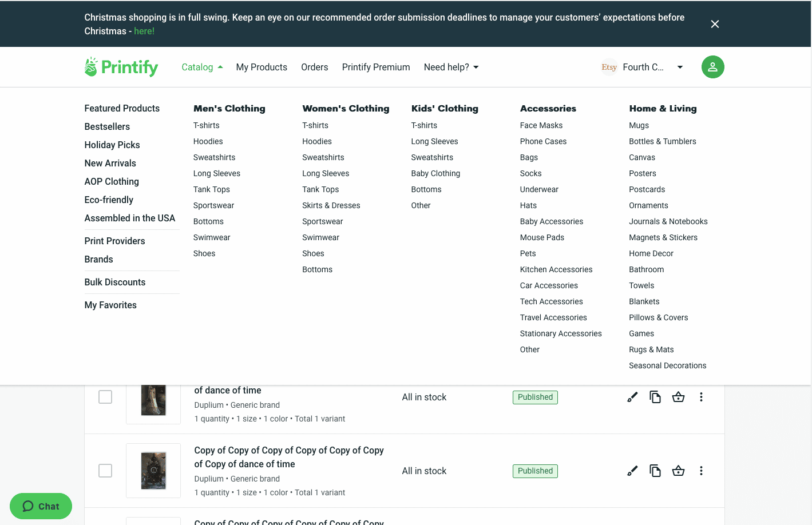Select Men's Swimwear
812x525 pixels.
[x=212, y=237]
